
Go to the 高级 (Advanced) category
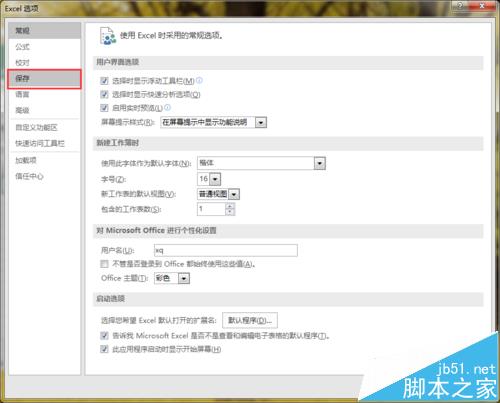coord(44,110)
